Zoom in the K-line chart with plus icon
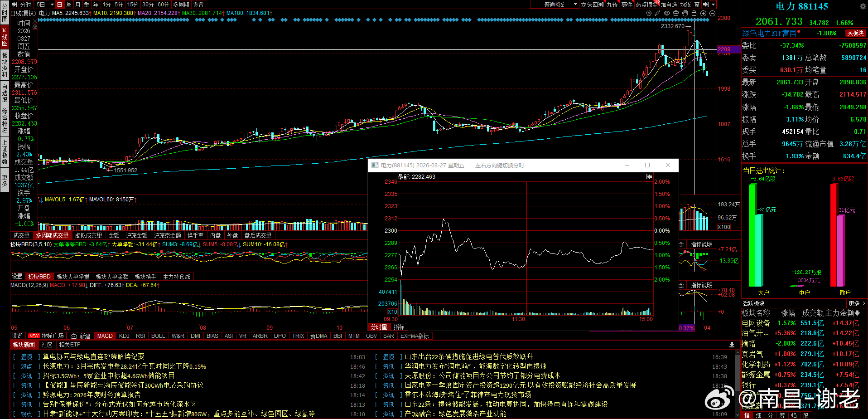The height and width of the screenshot is (419, 868). point(703,13)
